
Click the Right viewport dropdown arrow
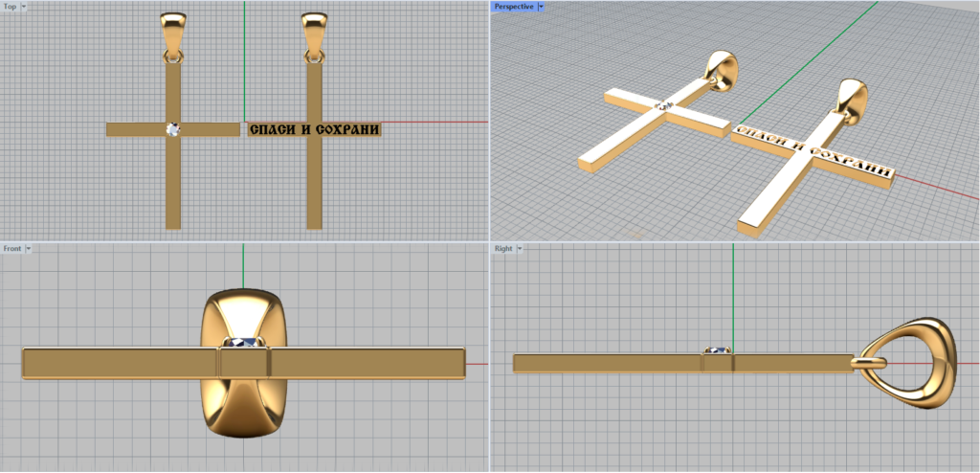519,248
